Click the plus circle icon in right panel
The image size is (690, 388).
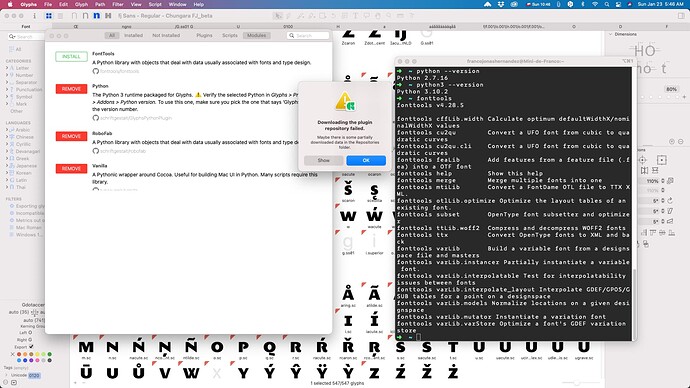(x=672, y=142)
